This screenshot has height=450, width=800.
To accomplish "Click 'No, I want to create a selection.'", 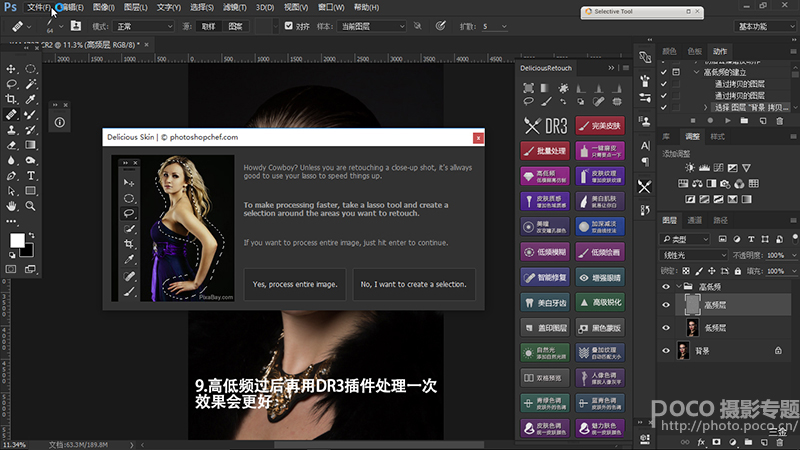I will pyautogui.click(x=413, y=284).
